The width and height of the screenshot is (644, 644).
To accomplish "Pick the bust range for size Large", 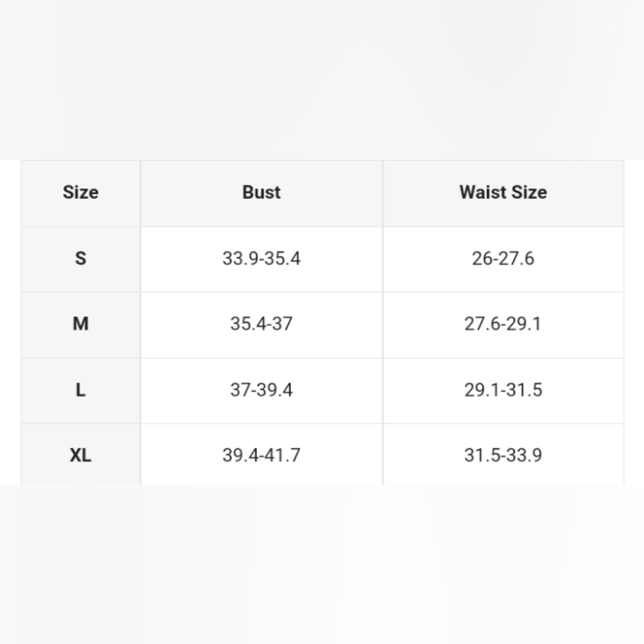I will coord(261,390).
